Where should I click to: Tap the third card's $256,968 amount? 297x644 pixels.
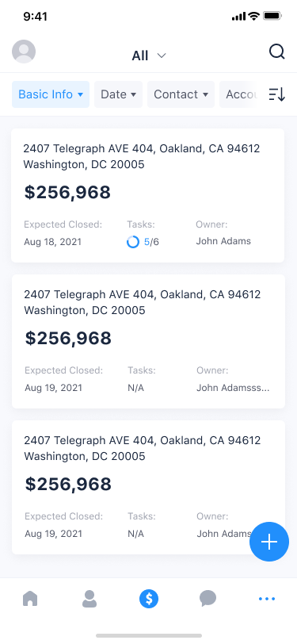click(x=68, y=484)
